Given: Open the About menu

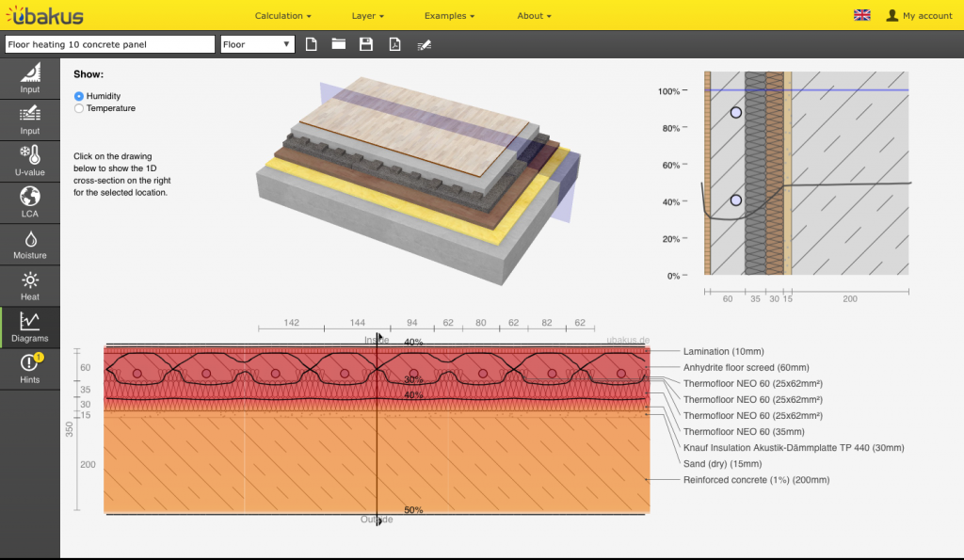Looking at the screenshot, I should tap(534, 16).
